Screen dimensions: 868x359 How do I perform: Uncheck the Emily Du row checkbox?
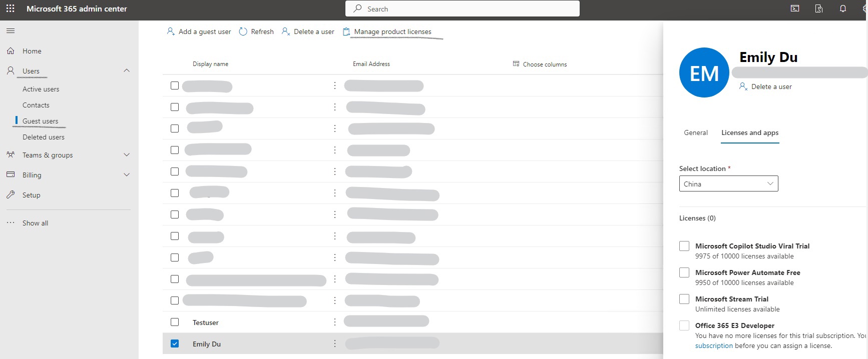(175, 343)
